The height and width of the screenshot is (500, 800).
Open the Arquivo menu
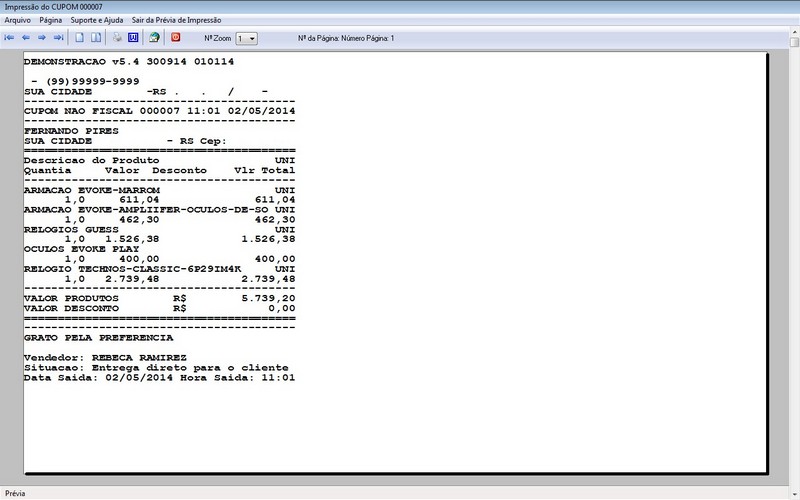coord(18,20)
